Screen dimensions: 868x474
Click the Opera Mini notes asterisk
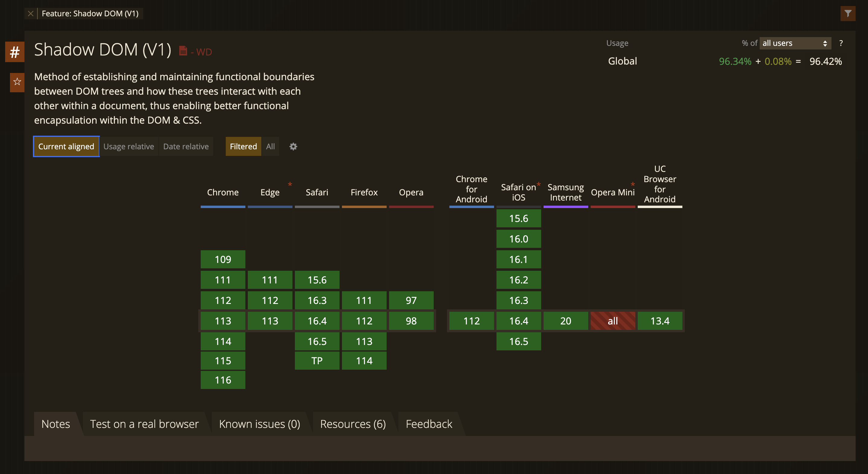(633, 184)
